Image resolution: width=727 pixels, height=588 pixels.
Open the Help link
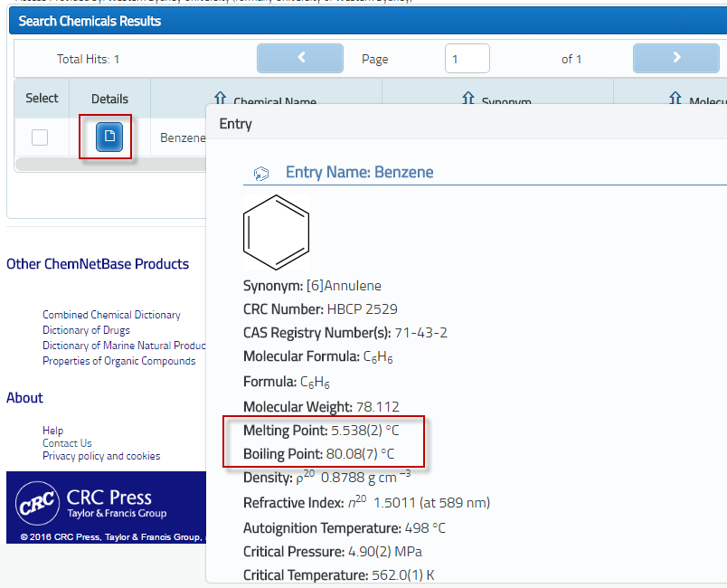tap(52, 431)
